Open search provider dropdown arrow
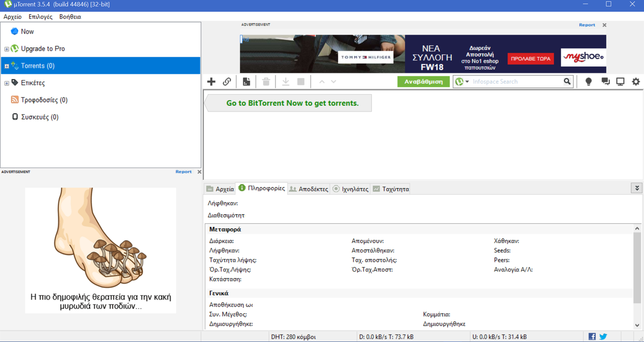 coord(467,81)
